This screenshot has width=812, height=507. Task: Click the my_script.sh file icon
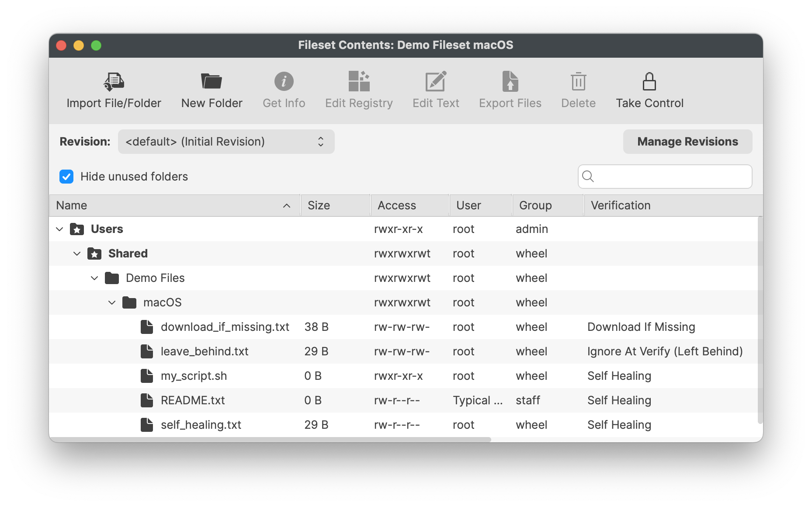point(147,376)
